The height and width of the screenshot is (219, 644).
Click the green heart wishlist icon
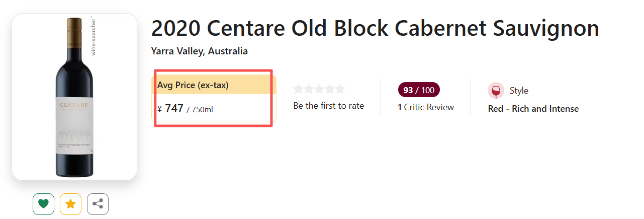(44, 204)
